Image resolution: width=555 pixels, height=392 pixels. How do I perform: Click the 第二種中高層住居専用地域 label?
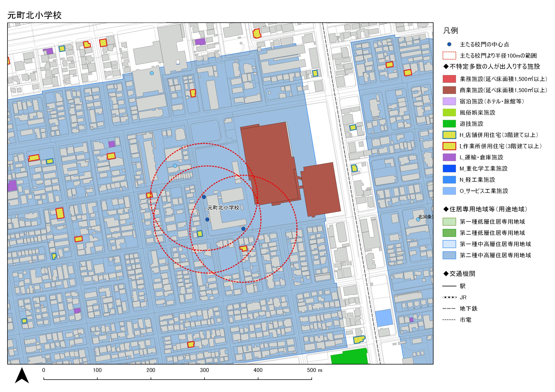pyautogui.click(x=495, y=255)
